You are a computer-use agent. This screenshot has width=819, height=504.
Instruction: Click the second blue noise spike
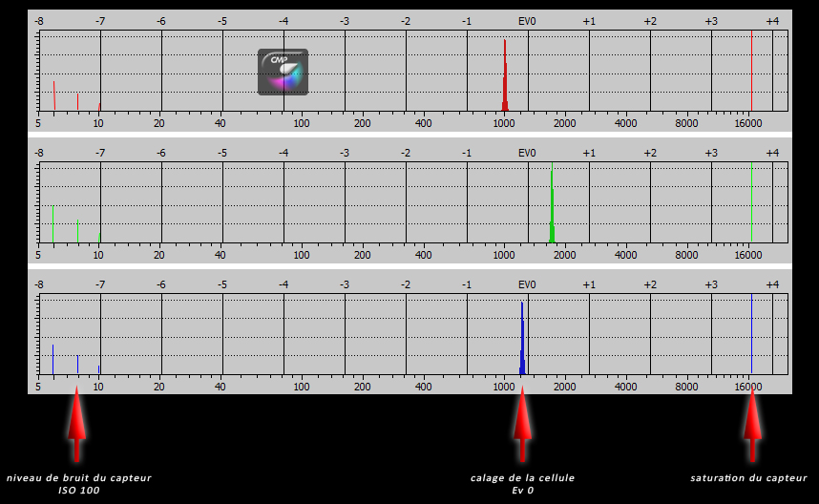point(78,365)
